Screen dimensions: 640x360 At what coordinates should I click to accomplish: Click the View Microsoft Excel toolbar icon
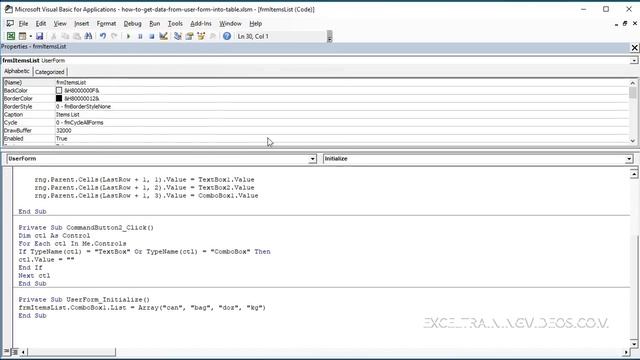(x=11, y=36)
